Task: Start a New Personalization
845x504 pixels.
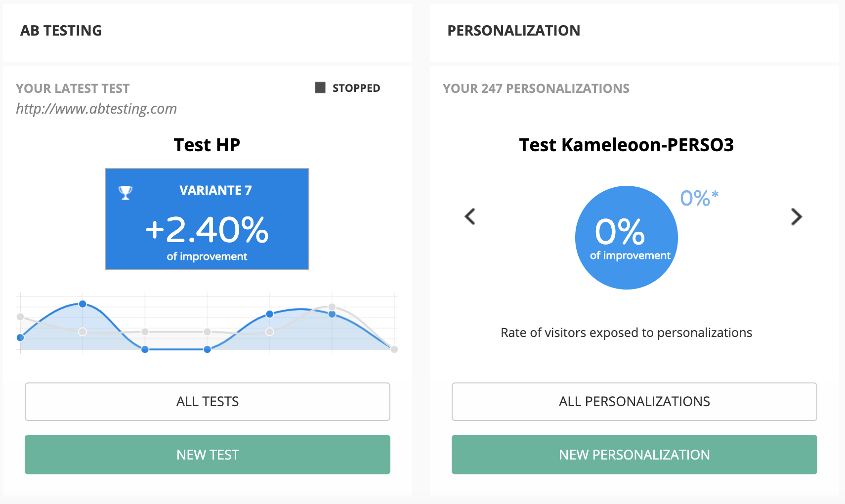Action: point(634,455)
